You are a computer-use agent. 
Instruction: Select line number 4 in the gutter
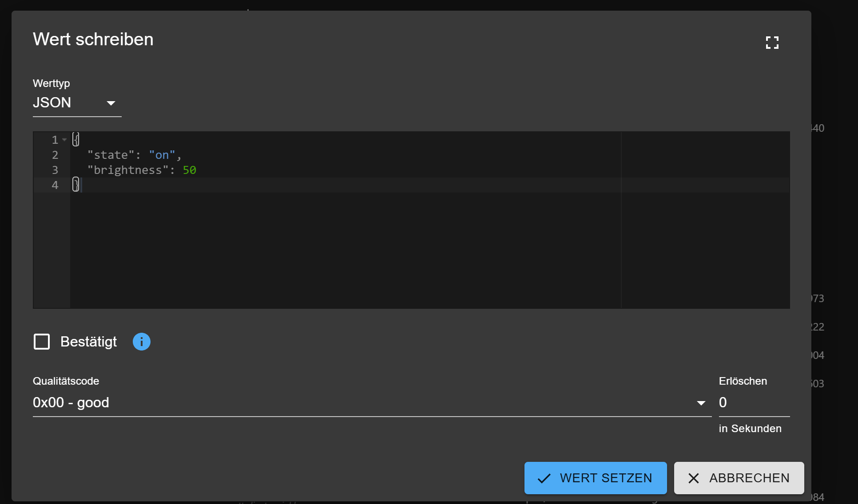tap(55, 185)
